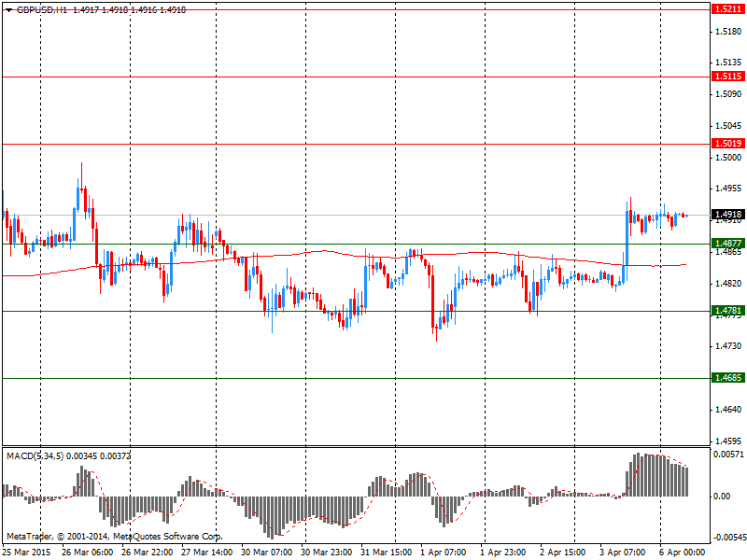Click the 0.00571 MACD scale value
The image size is (747, 560).
[x=728, y=455]
